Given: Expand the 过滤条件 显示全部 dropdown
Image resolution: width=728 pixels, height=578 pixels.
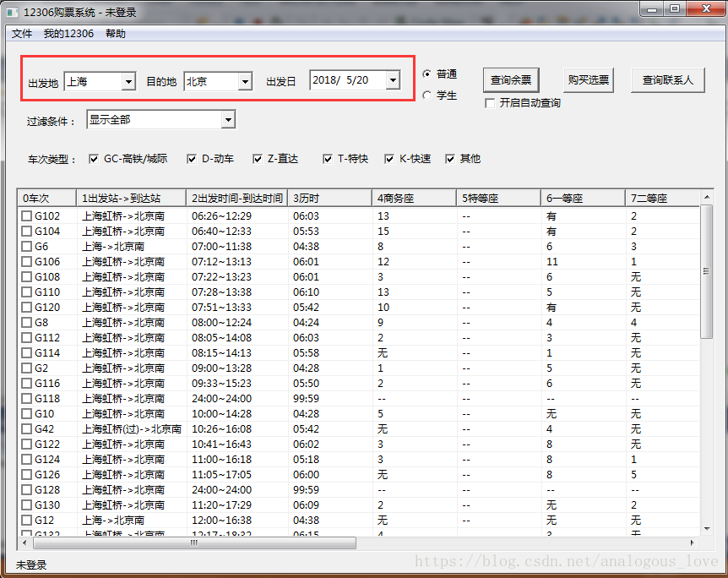Looking at the screenshot, I should (x=228, y=120).
